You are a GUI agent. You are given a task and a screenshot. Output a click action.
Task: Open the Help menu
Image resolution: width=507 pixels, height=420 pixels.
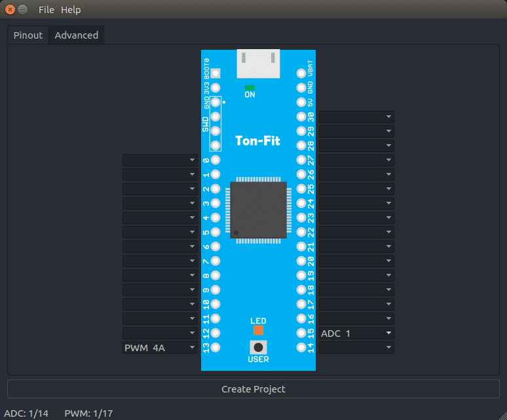coord(71,10)
